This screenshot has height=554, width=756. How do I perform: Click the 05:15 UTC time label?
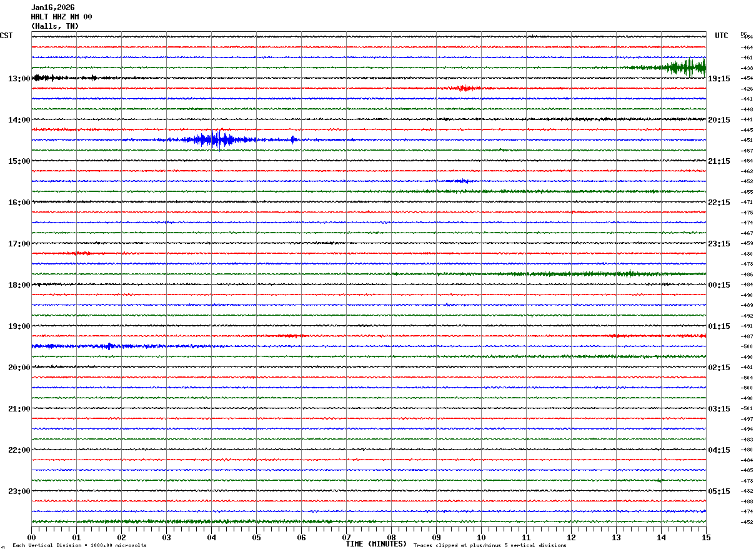tap(719, 491)
